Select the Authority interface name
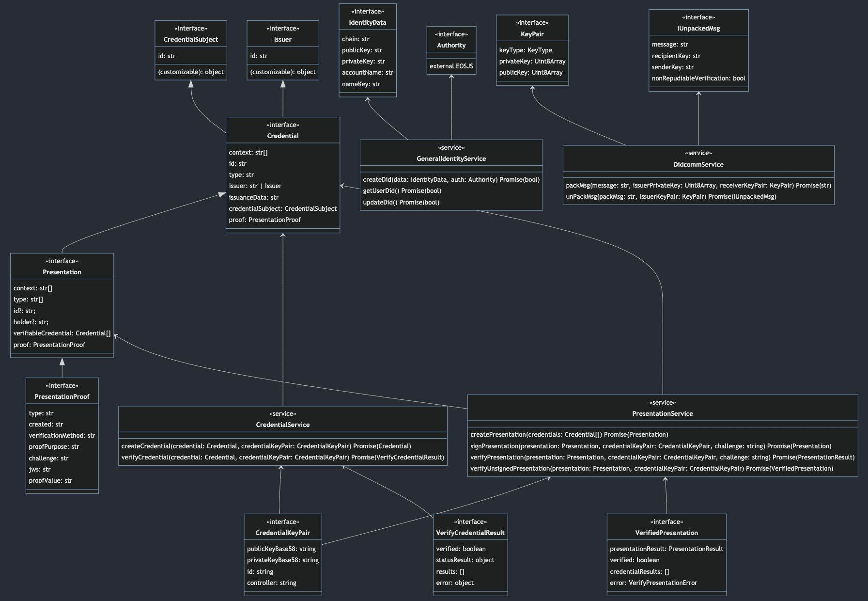Viewport: 868px width, 601px height. point(451,46)
